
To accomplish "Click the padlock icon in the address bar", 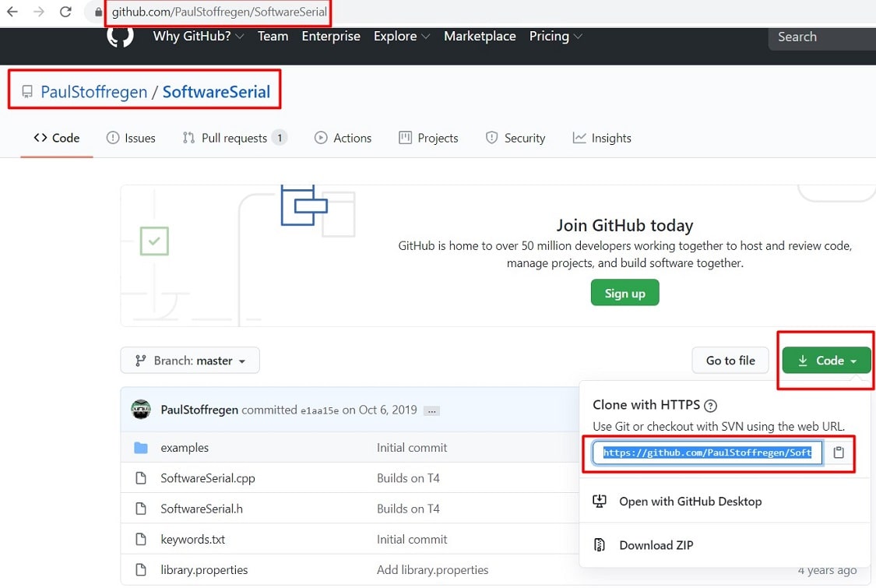I will click(99, 12).
